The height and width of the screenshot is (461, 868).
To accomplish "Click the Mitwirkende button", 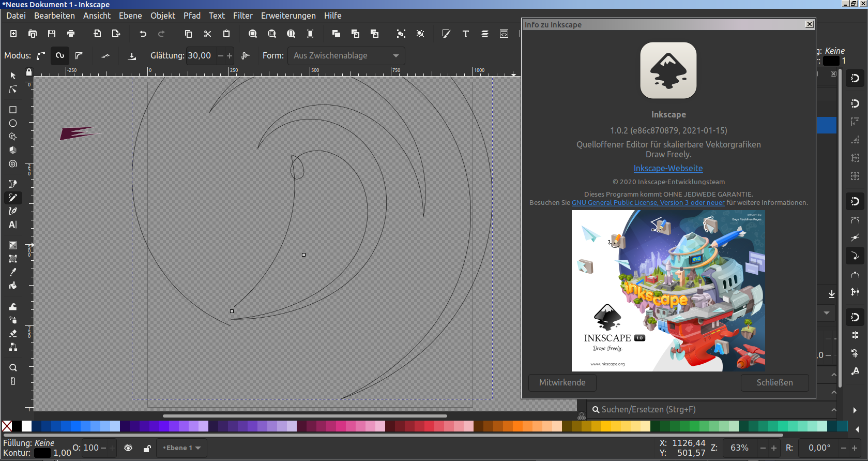I will [562, 383].
